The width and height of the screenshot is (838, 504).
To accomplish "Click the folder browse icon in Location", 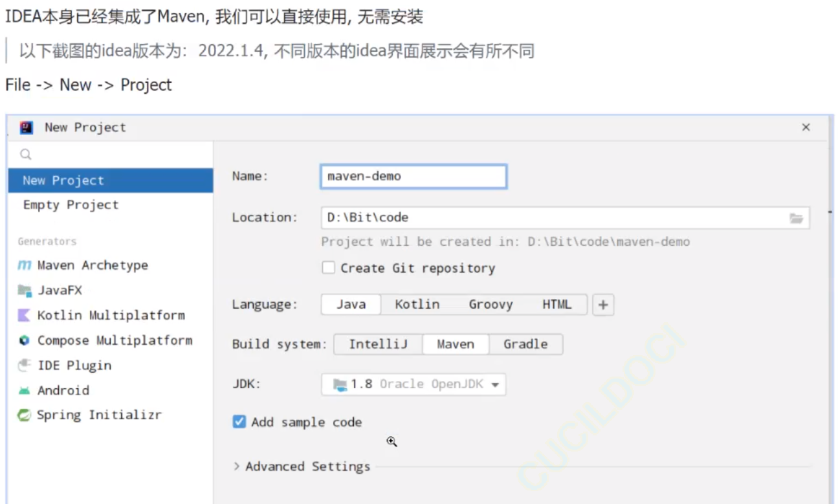I will pos(796,218).
